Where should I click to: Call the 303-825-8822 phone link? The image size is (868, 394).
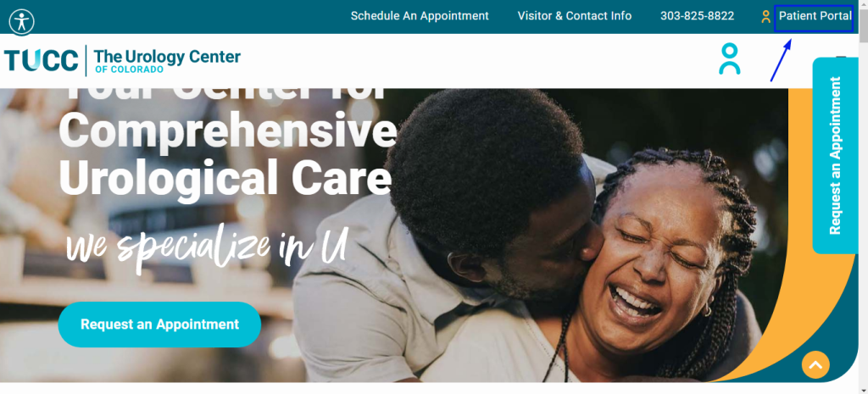click(x=697, y=16)
